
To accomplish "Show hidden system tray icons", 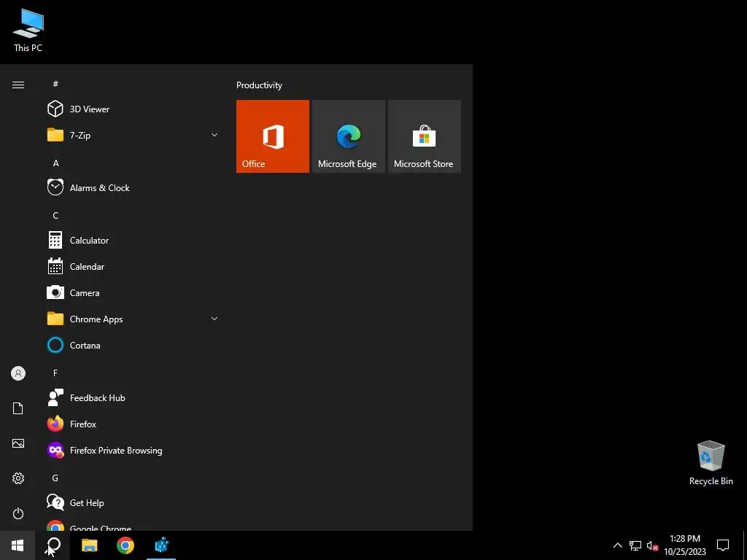I will pyautogui.click(x=617, y=545).
